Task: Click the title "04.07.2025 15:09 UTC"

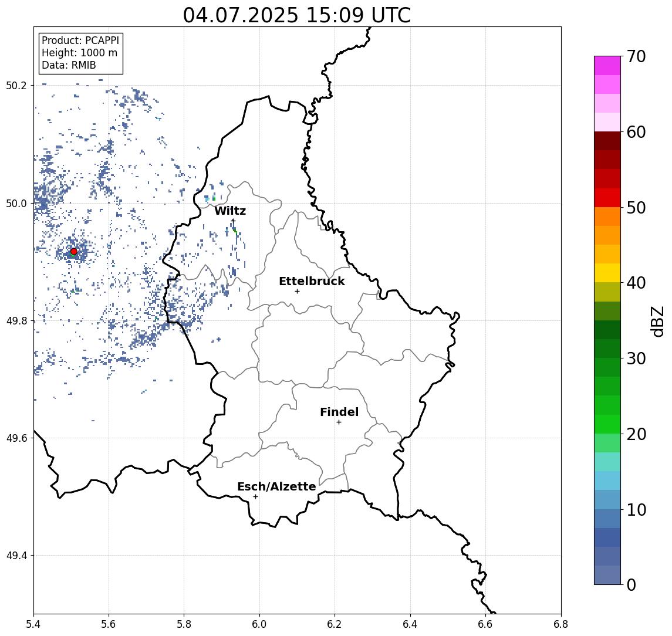Action: (296, 15)
